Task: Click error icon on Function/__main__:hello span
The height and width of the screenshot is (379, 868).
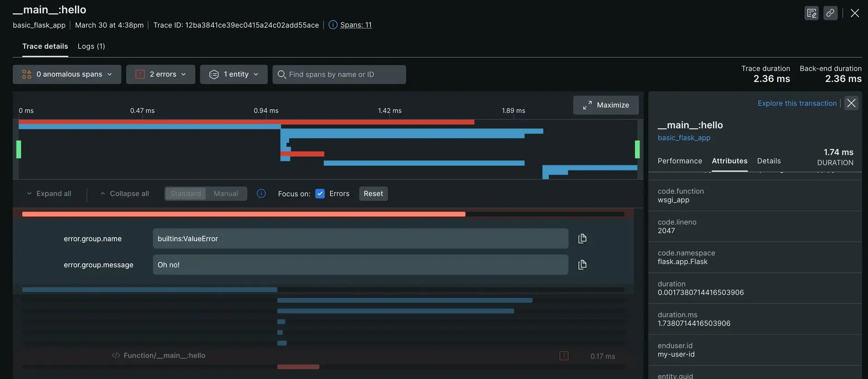Action: [564, 356]
